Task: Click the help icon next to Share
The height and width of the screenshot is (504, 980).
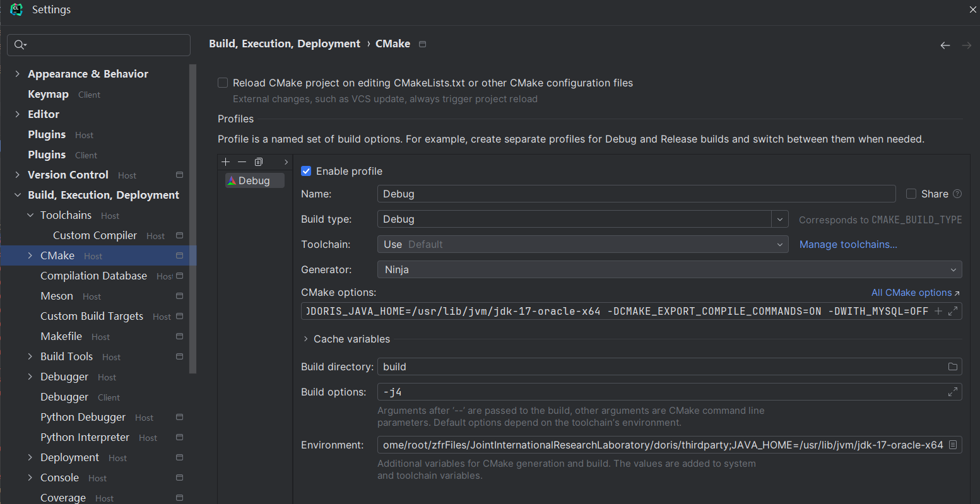Action: [957, 194]
